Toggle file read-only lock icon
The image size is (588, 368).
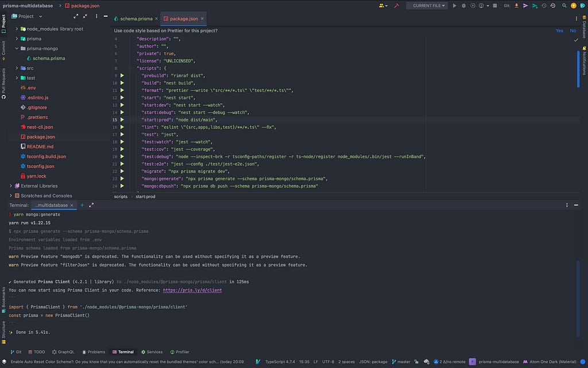[x=416, y=362]
